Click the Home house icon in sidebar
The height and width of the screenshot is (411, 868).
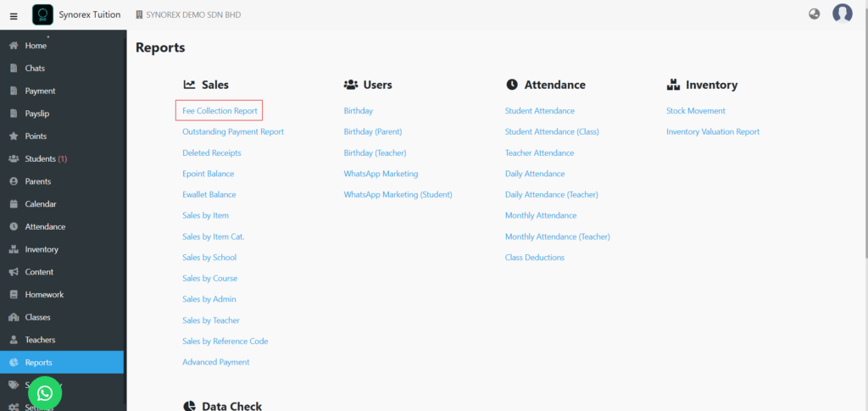pyautogui.click(x=14, y=46)
